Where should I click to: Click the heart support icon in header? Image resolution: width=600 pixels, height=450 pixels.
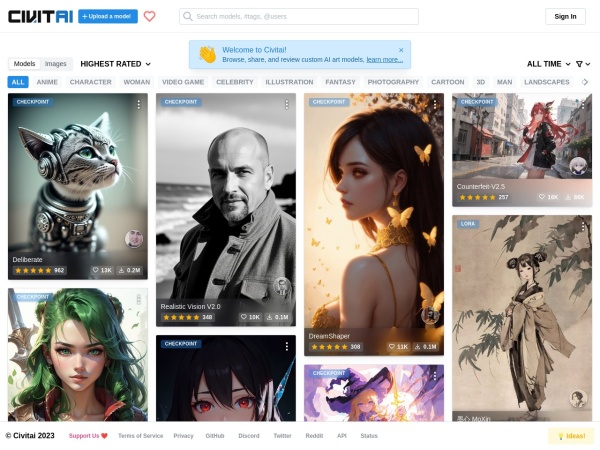[x=150, y=16]
